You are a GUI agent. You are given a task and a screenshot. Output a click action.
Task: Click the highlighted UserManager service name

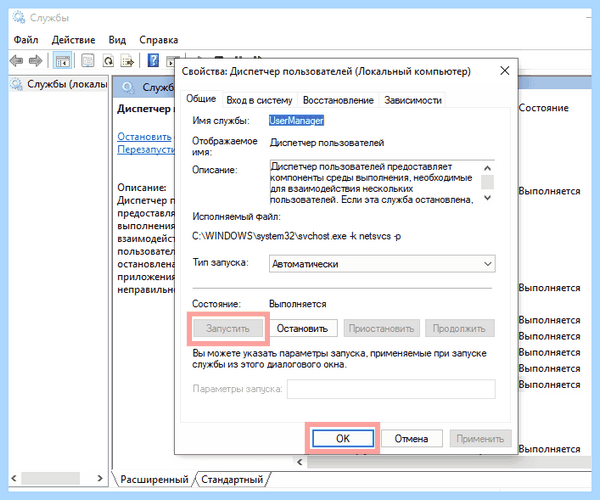click(297, 121)
